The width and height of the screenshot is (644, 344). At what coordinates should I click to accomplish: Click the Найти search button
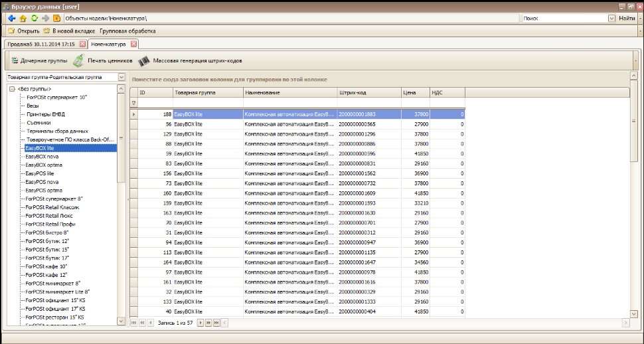[x=627, y=19]
